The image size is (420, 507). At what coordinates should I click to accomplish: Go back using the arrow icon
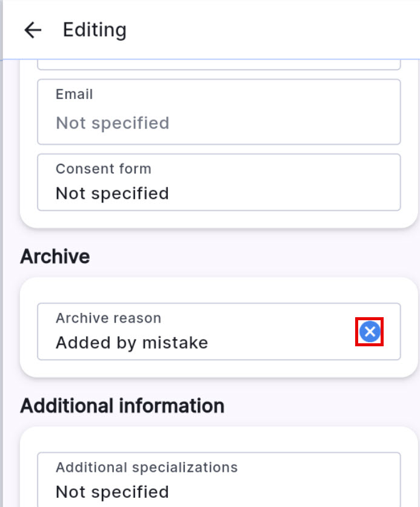[33, 30]
